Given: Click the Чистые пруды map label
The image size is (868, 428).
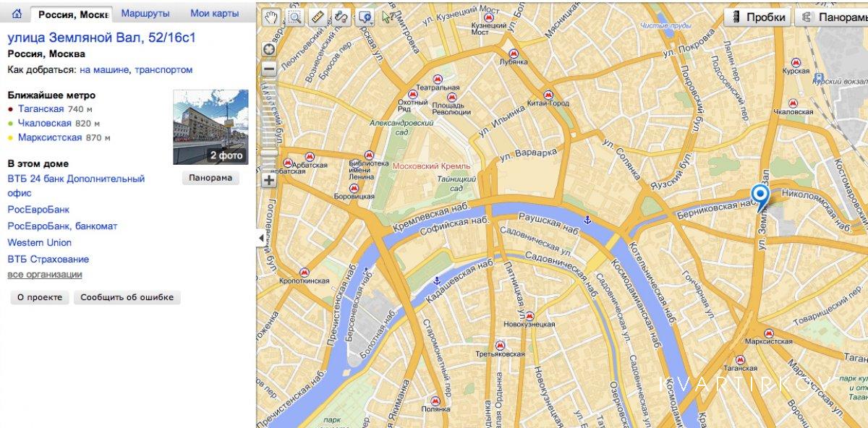Looking at the screenshot, I should point(665,26).
